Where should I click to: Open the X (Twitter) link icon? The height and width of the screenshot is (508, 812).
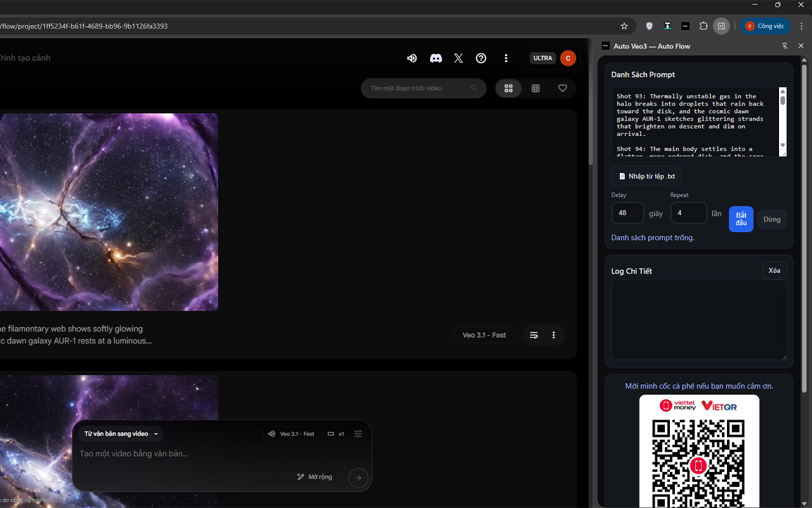459,58
